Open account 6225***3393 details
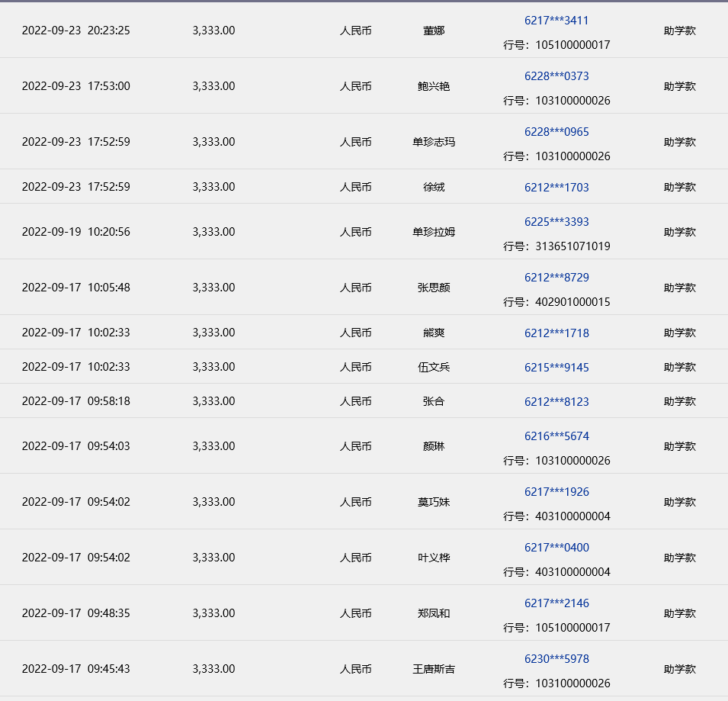 pos(556,222)
